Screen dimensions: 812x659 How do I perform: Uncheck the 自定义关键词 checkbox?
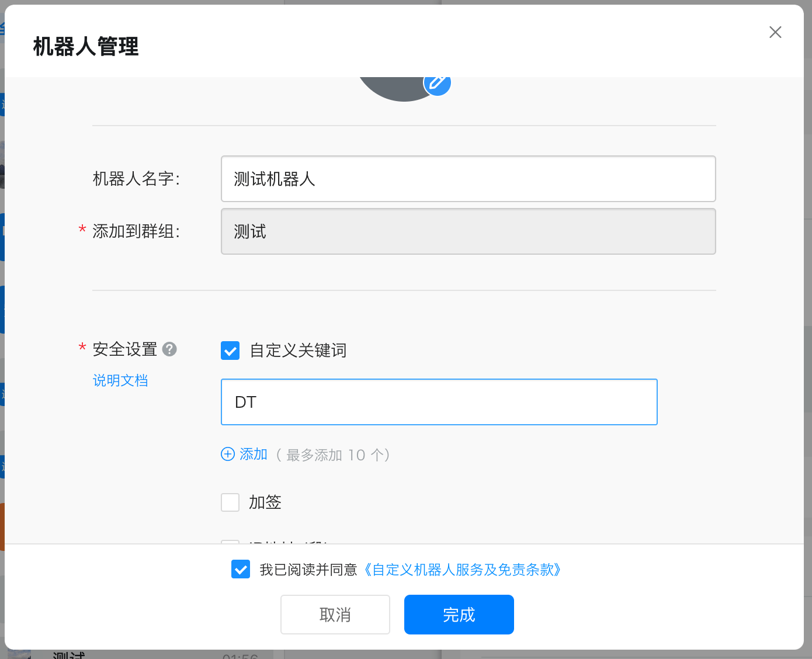click(x=230, y=351)
